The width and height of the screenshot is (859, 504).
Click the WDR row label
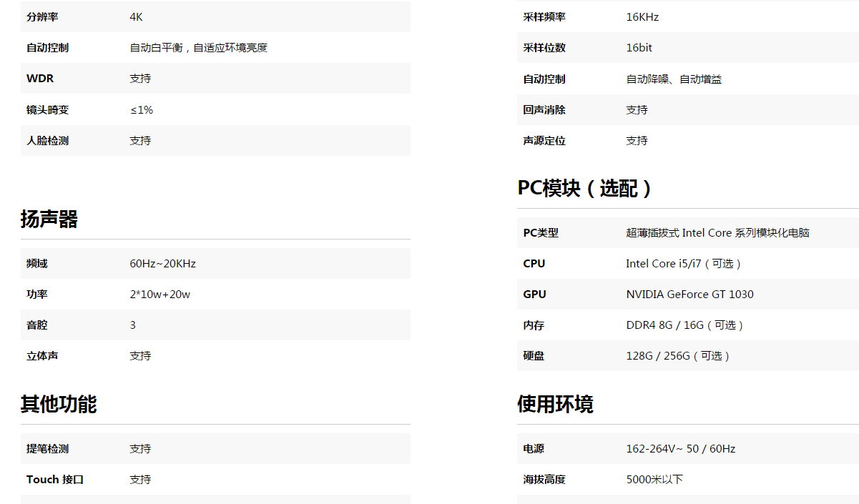40,79
